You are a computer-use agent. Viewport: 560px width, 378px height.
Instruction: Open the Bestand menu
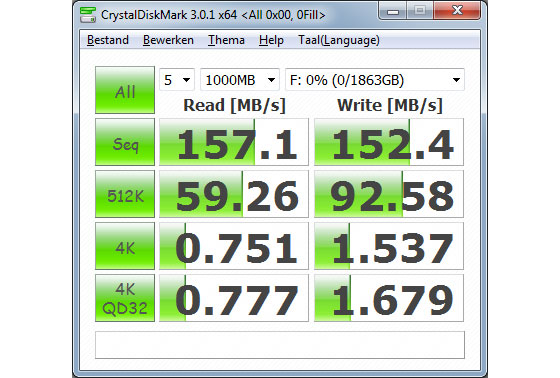108,40
